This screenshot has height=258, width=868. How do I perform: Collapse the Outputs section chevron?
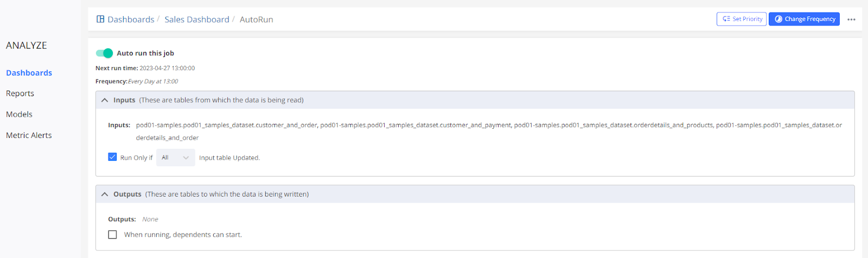point(105,194)
